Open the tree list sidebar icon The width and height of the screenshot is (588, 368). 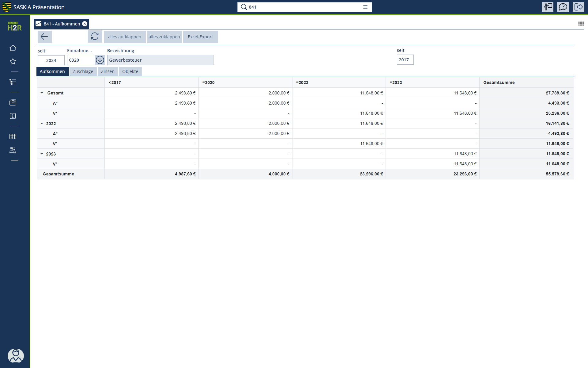pyautogui.click(x=13, y=82)
